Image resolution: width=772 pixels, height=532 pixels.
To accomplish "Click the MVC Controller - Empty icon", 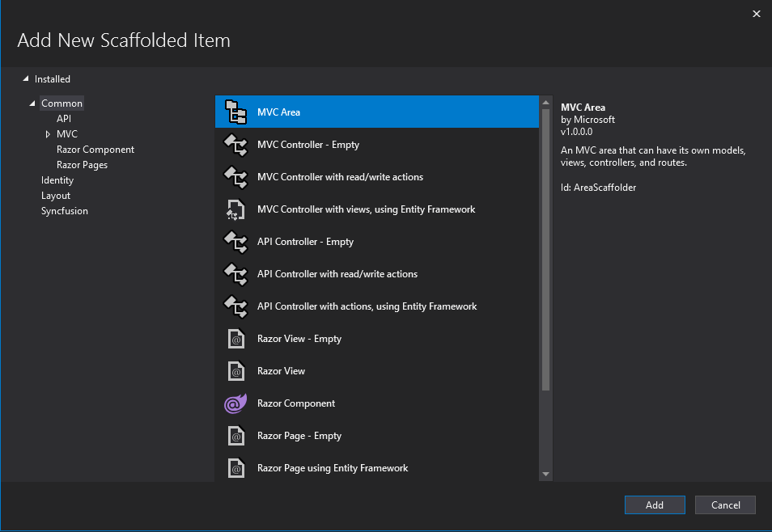I will coord(235,145).
